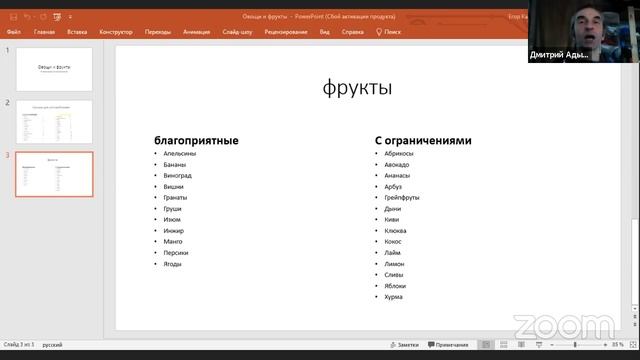Open the Файл tab
This screenshot has height=360, width=640.
[14, 32]
